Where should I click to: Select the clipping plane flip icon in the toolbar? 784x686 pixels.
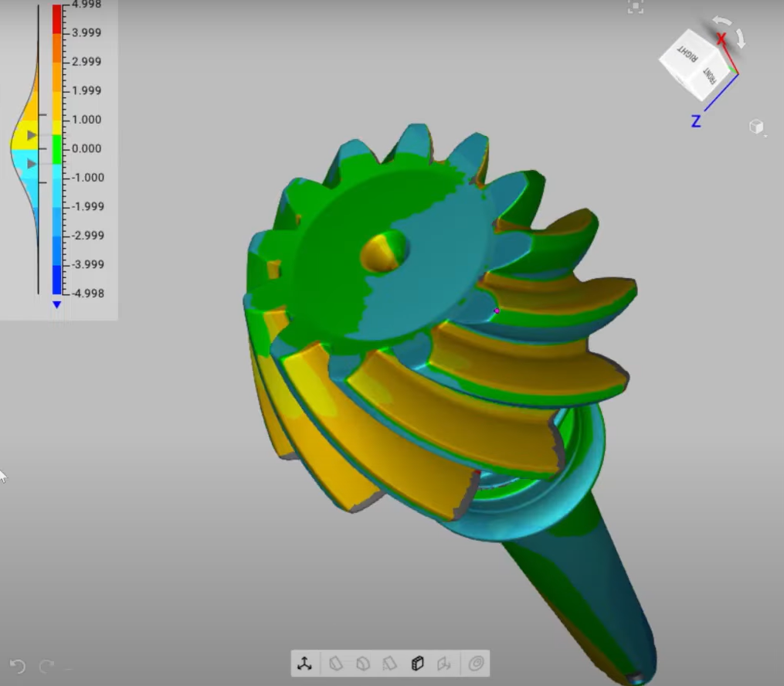(444, 663)
